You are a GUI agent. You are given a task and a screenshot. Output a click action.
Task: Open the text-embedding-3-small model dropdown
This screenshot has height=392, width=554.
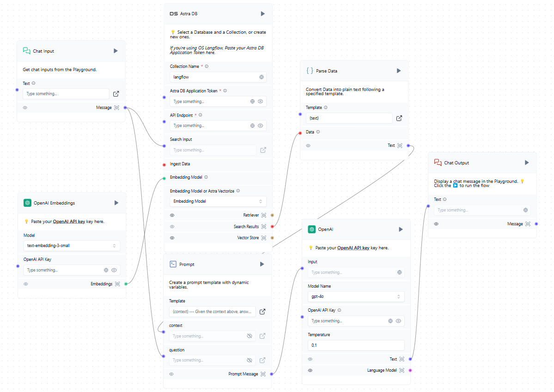[72, 246]
